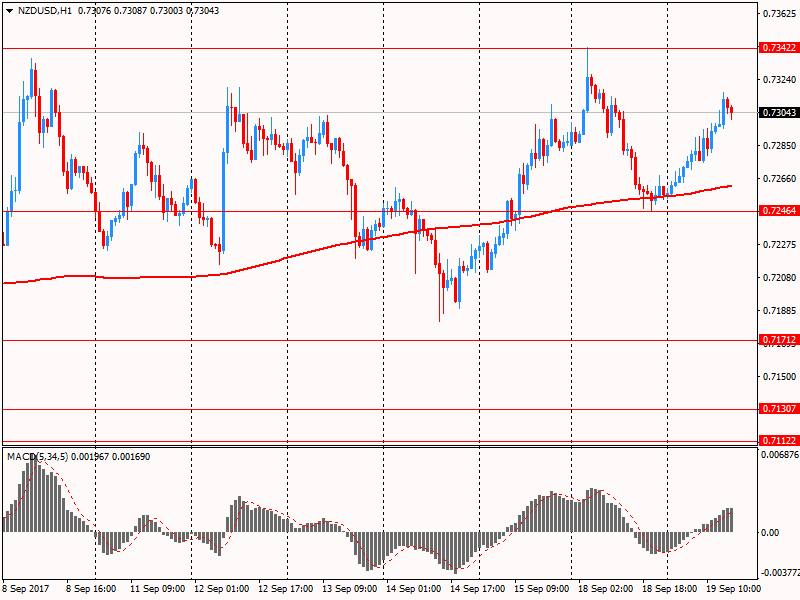The image size is (800, 600).
Task: Click the 18 Sep 02:00 time label
Action: pos(606,589)
